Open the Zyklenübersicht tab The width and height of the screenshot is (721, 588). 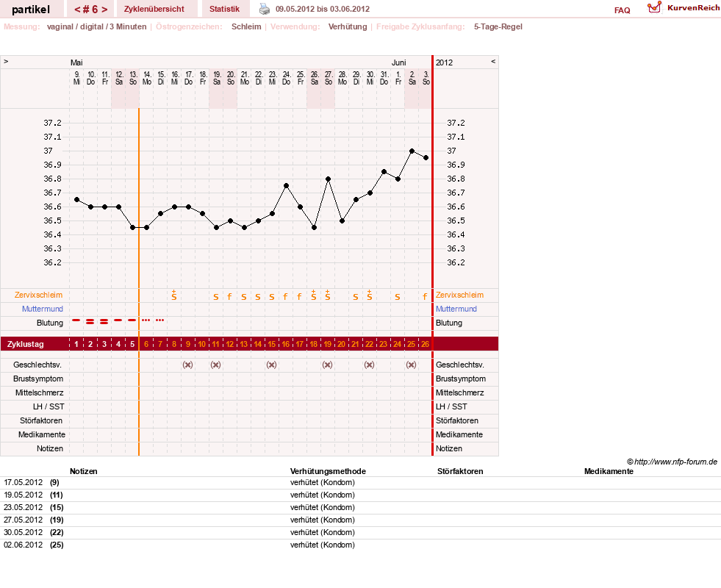coord(154,9)
